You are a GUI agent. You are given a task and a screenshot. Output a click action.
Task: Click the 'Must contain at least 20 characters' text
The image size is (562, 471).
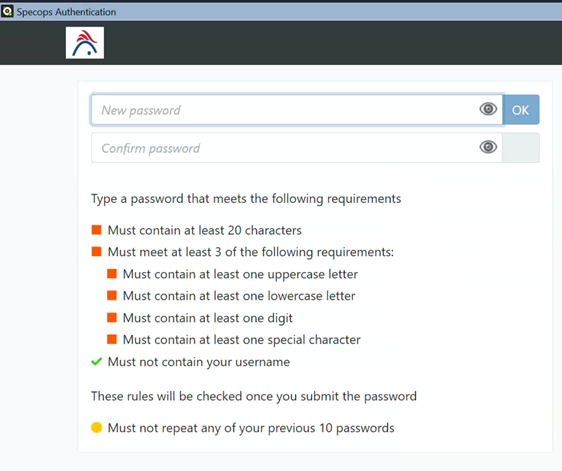(x=205, y=230)
